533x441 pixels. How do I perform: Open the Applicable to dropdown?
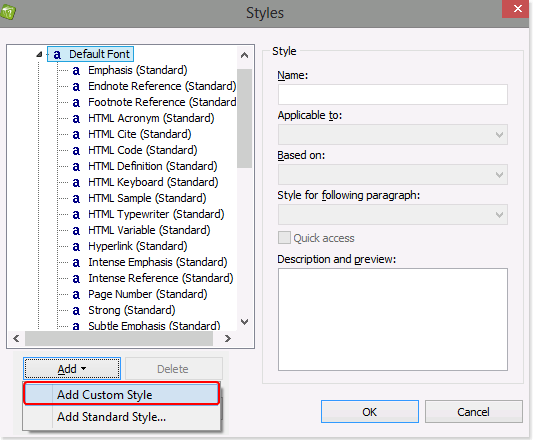click(393, 135)
